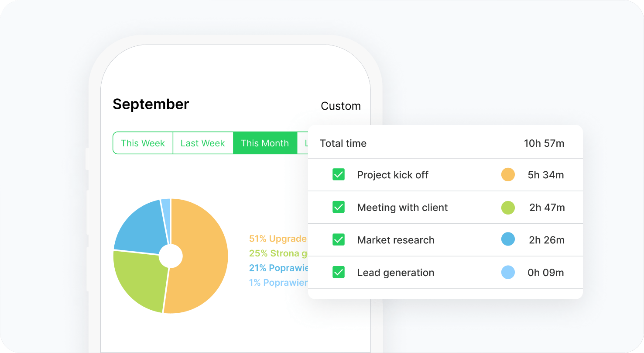This screenshot has width=644, height=353.
Task: Switch to the This Week tab
Action: (x=143, y=143)
